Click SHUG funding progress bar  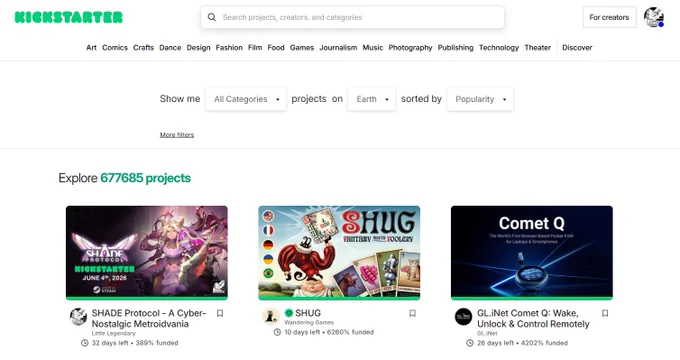pyautogui.click(x=339, y=298)
